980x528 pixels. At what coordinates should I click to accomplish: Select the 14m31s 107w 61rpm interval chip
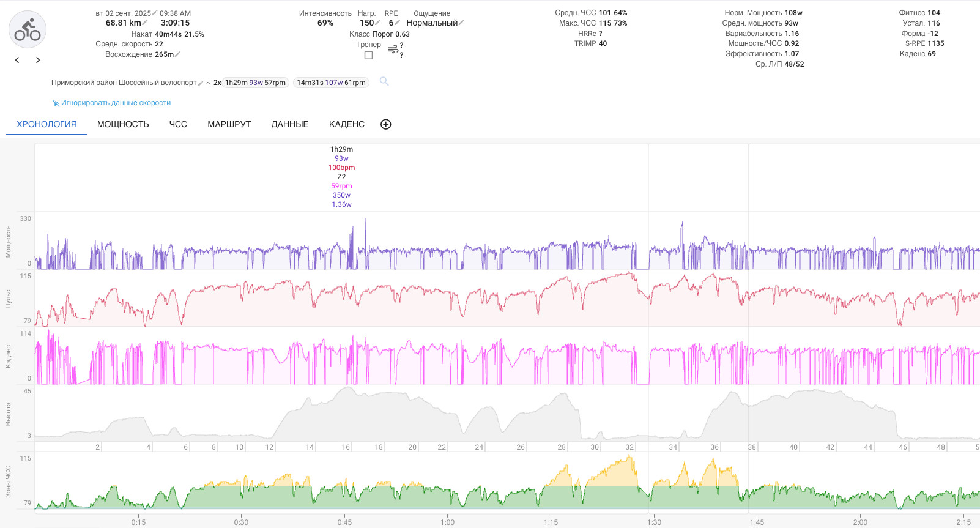click(331, 83)
